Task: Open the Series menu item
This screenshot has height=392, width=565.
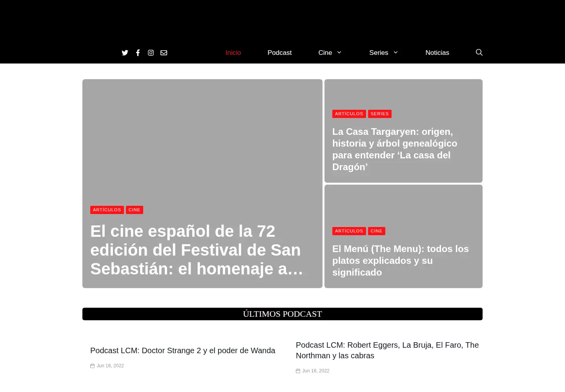Action: click(x=379, y=53)
